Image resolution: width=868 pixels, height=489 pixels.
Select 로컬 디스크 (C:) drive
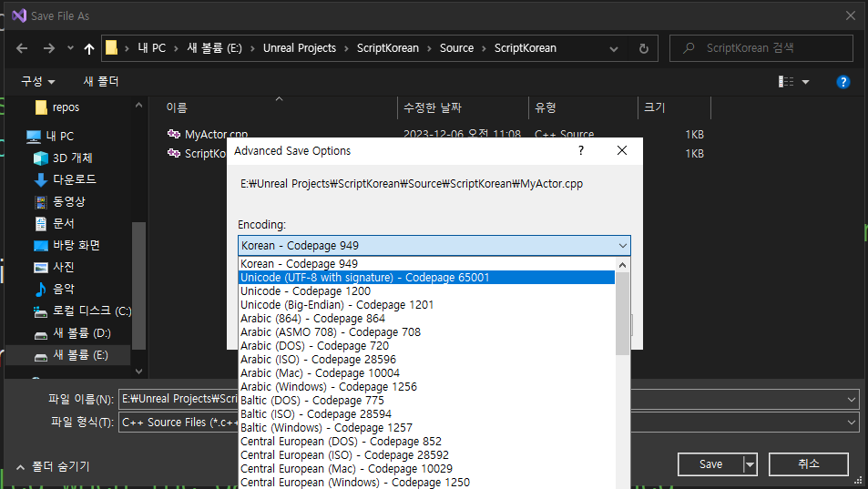tap(91, 311)
